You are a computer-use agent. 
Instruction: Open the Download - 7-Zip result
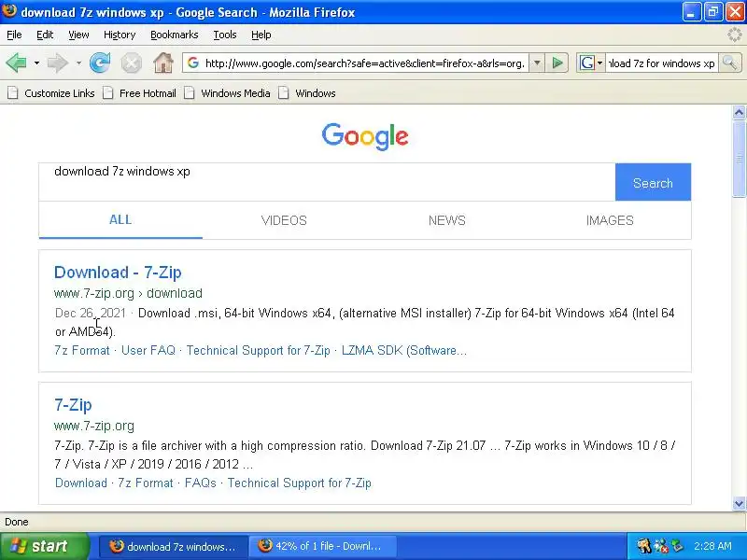(x=118, y=273)
